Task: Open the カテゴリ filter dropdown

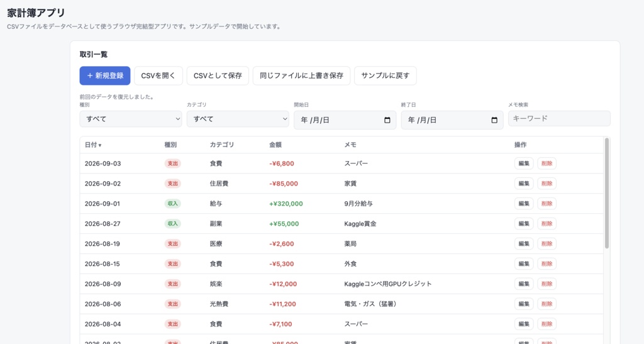Action: point(238,119)
